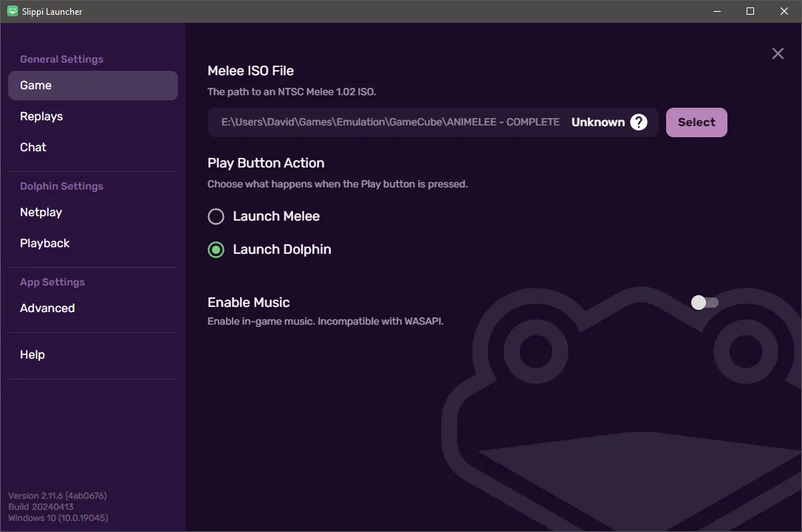This screenshot has height=532, width=802.
Task: Open the Replays settings section
Action: point(41,116)
